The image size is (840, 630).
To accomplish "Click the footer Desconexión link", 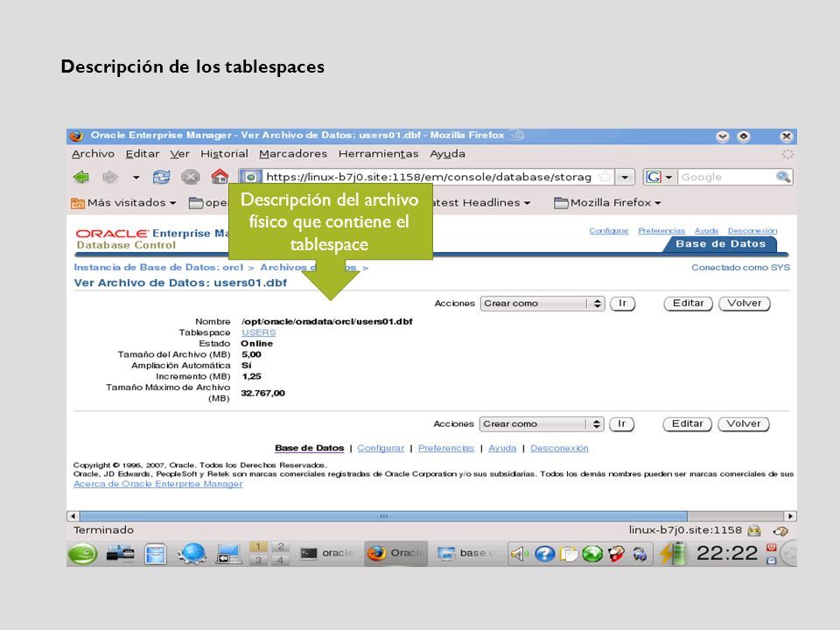I will [x=559, y=448].
